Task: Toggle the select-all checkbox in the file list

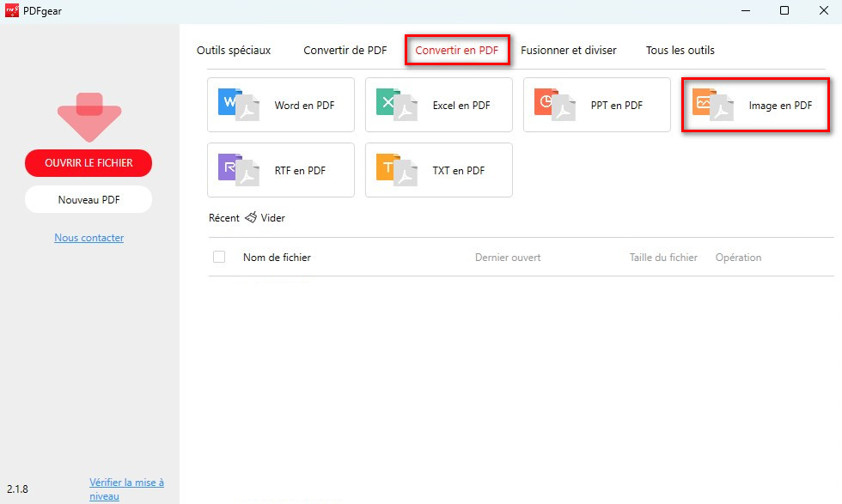Action: [x=219, y=257]
